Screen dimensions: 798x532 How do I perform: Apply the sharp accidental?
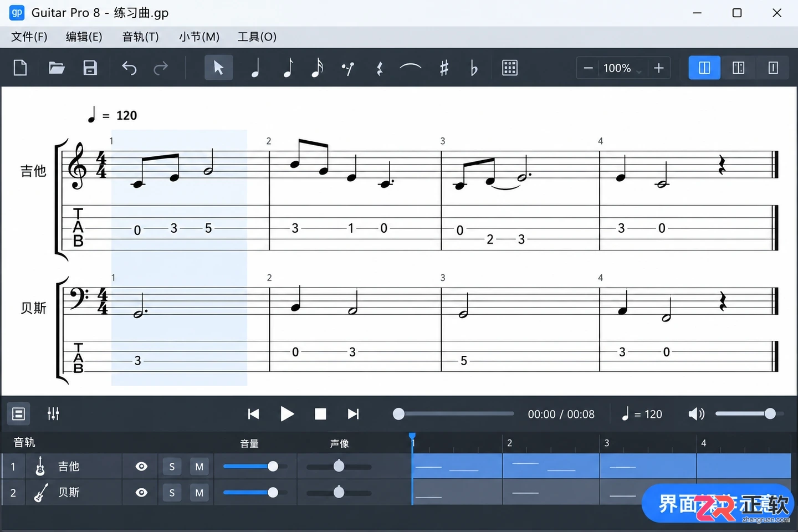(444, 68)
